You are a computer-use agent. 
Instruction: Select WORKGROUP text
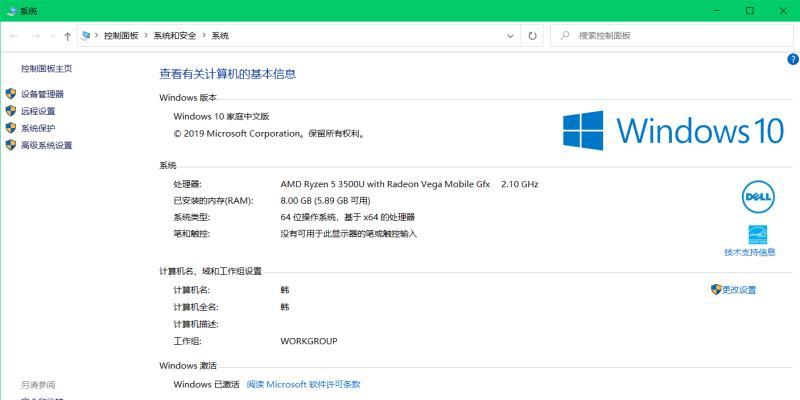[309, 341]
